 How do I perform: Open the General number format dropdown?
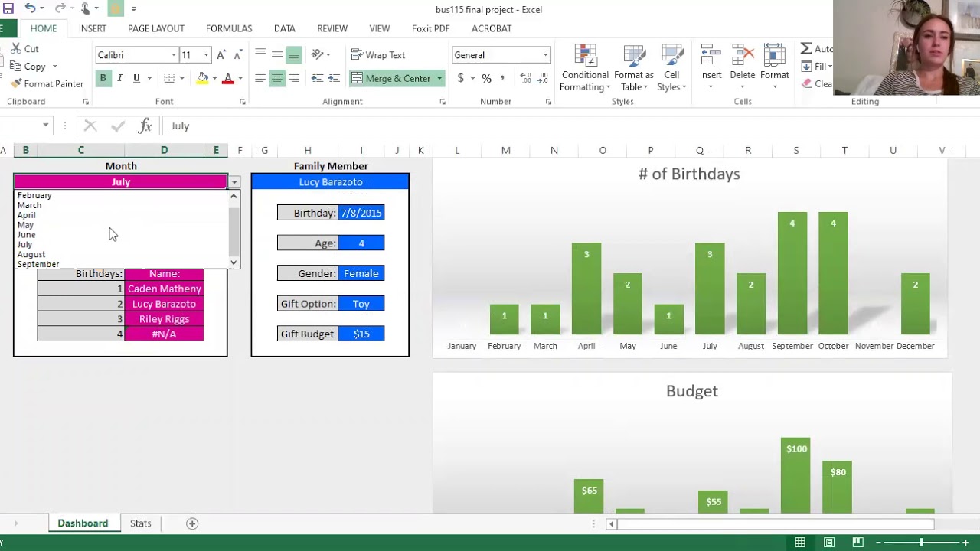(x=545, y=55)
